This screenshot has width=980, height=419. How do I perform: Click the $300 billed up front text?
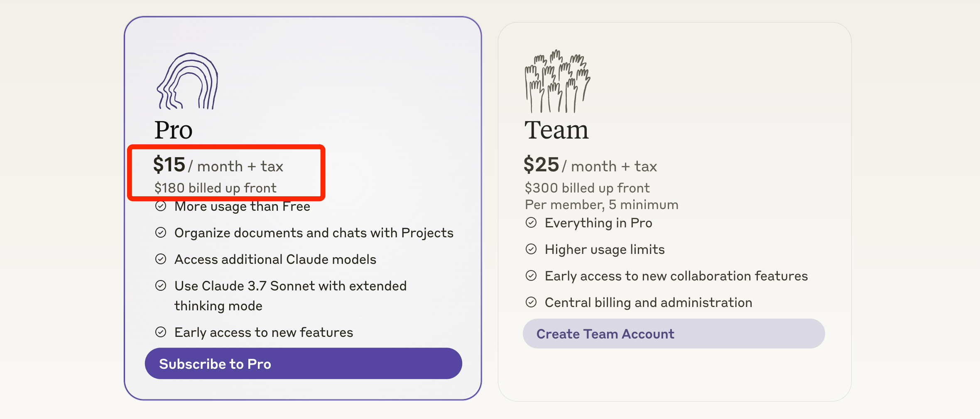(x=587, y=188)
